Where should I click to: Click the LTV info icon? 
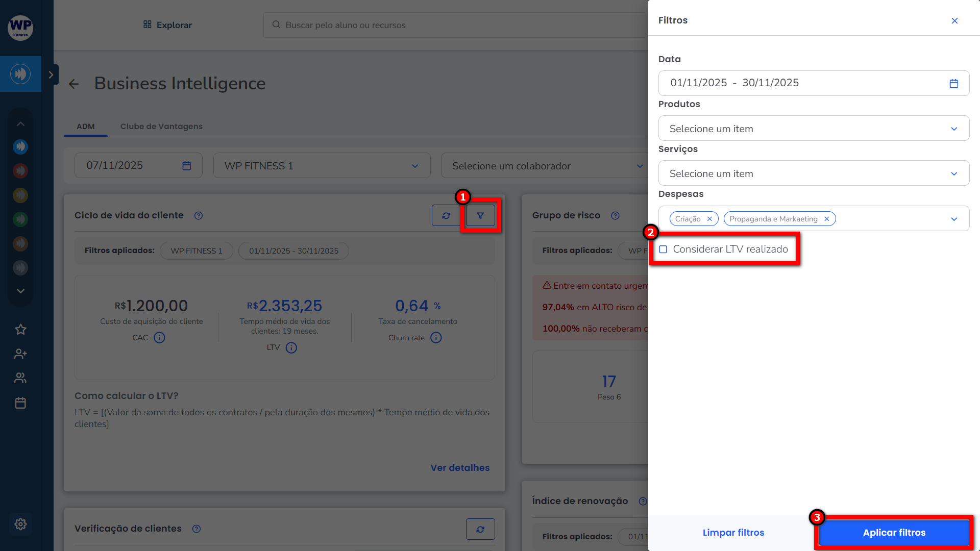291,348
